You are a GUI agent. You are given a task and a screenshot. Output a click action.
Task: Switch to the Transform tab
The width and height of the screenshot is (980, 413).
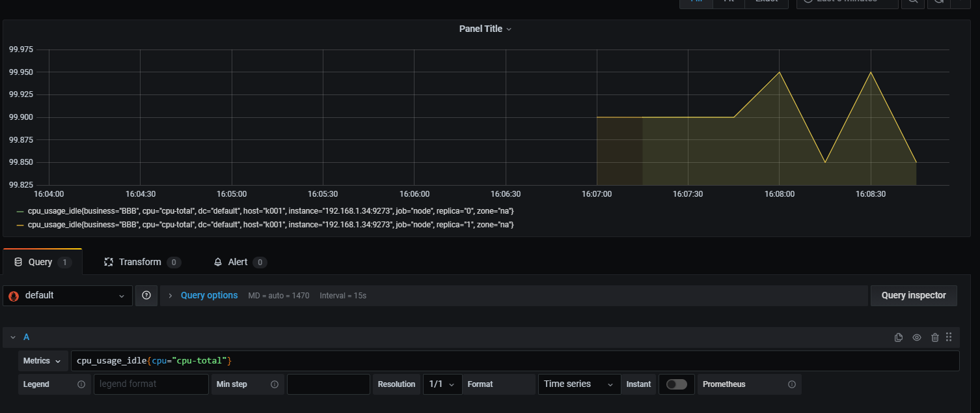click(x=139, y=262)
